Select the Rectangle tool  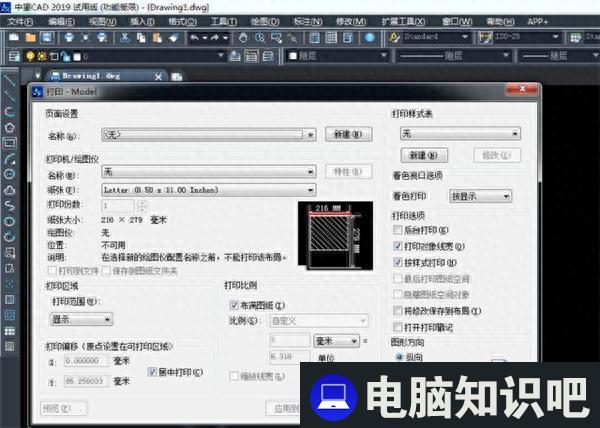pos(9,143)
